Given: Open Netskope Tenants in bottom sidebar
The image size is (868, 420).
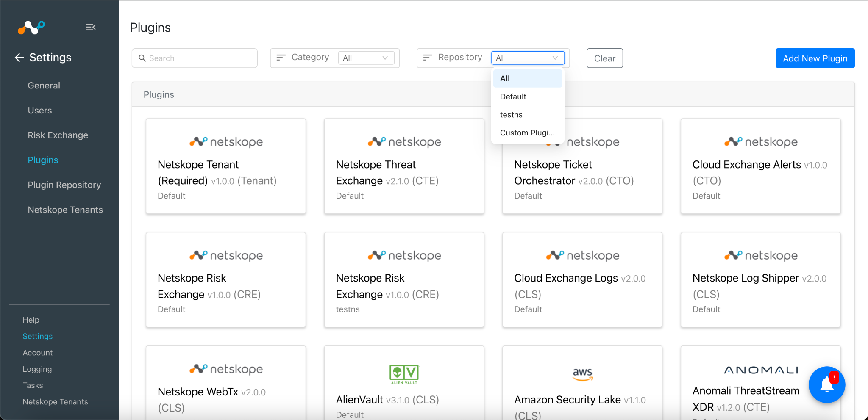Looking at the screenshot, I should point(56,402).
